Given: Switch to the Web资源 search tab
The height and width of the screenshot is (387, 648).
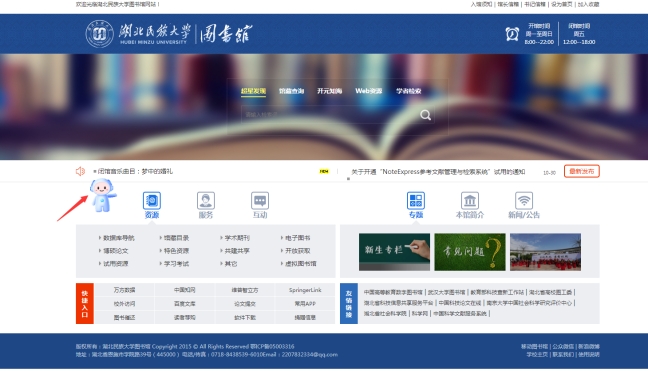Looking at the screenshot, I should tap(369, 91).
